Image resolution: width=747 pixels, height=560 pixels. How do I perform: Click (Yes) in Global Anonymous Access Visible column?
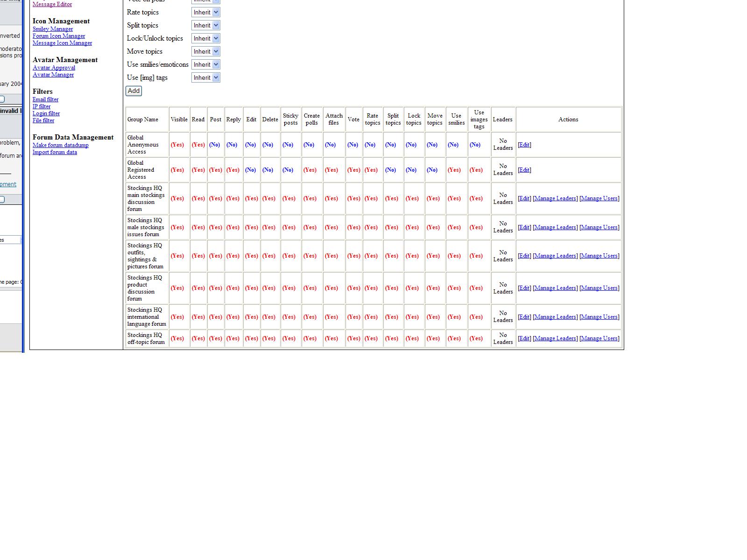click(177, 145)
